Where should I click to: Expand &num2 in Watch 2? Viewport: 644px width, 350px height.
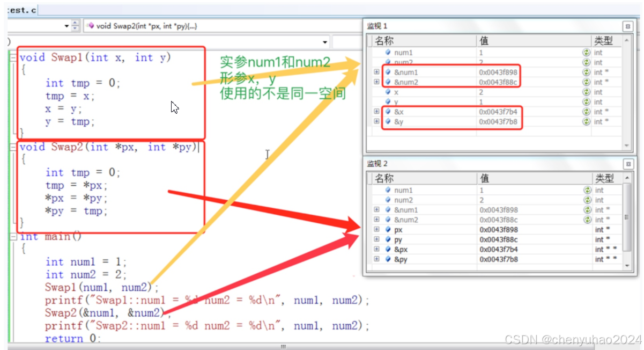click(377, 220)
